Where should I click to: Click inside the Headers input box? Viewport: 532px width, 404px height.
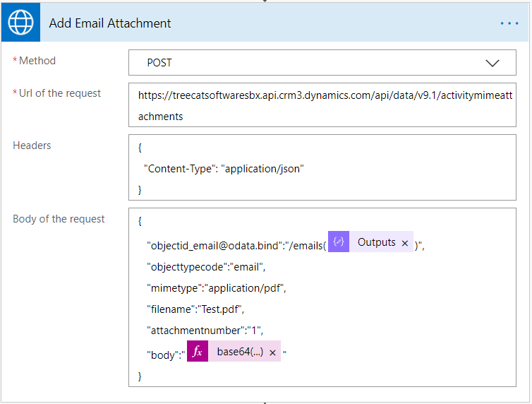[x=322, y=167]
